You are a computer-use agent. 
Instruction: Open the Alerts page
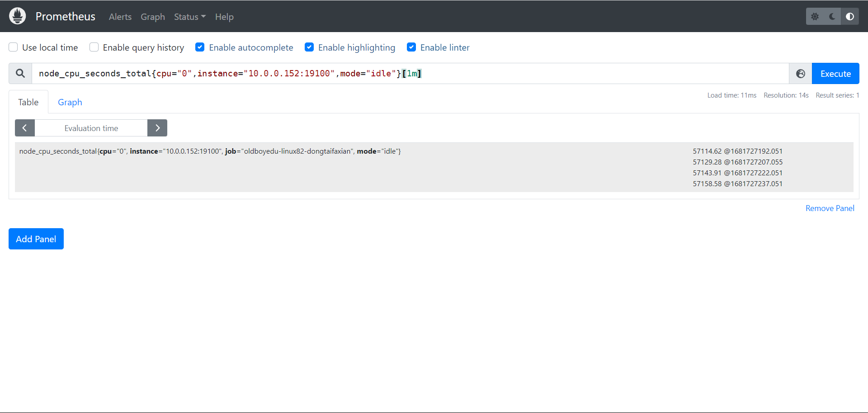(120, 17)
